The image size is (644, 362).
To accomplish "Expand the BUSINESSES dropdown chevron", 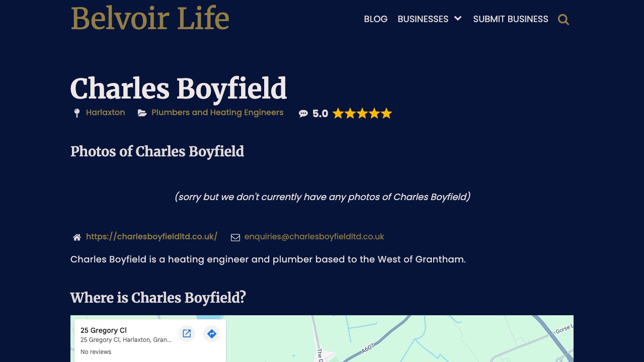I will 457,19.
